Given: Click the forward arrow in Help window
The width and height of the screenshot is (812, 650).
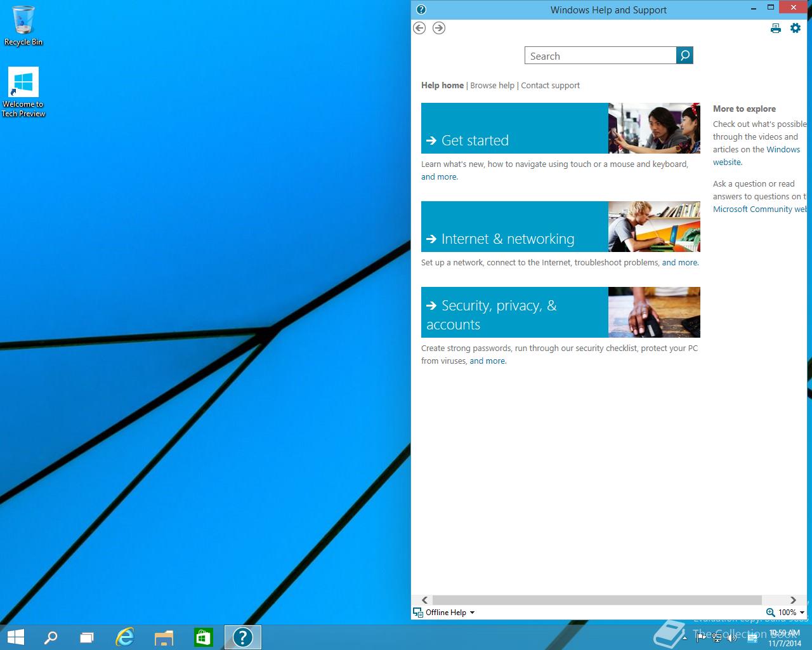Looking at the screenshot, I should [x=439, y=28].
